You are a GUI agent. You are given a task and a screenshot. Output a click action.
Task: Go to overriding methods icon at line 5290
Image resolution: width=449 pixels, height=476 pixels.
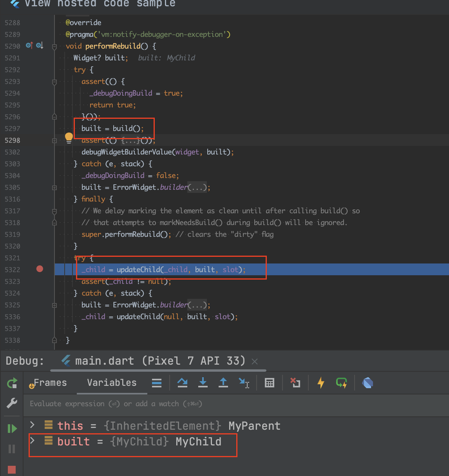40,45
